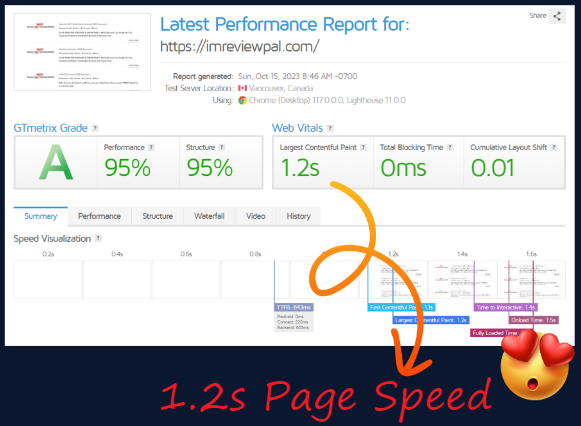Image resolution: width=581 pixels, height=426 pixels.
Task: Click Vancouver, Canada server location text
Action: 281,88
